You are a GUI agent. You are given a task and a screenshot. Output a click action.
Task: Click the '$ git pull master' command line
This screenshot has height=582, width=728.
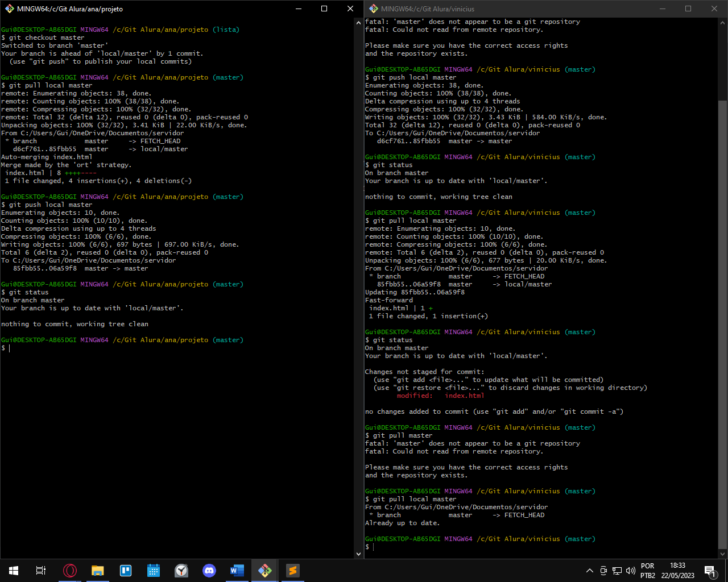[x=399, y=435]
